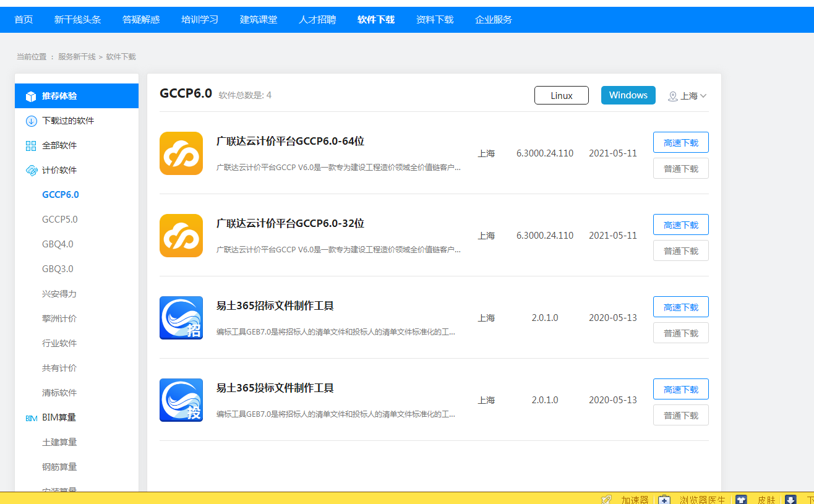This screenshot has width=814, height=504.
Task: Select 土建算量 in the sidebar
Action: (x=59, y=442)
